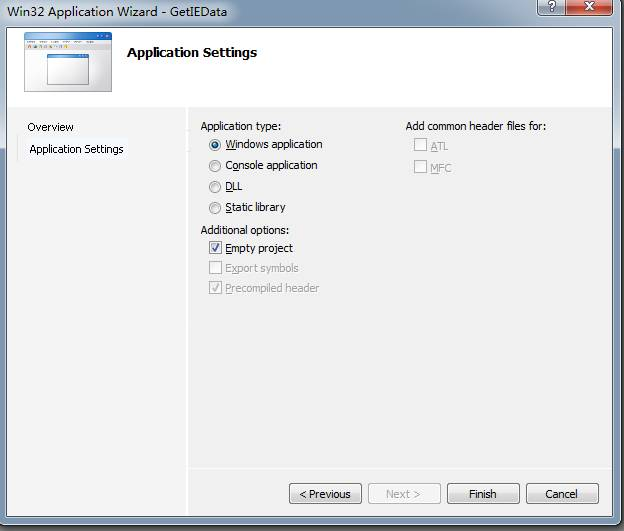Image resolution: width=624 pixels, height=531 pixels.
Task: Toggle the Export symbols checkbox
Action: (215, 268)
